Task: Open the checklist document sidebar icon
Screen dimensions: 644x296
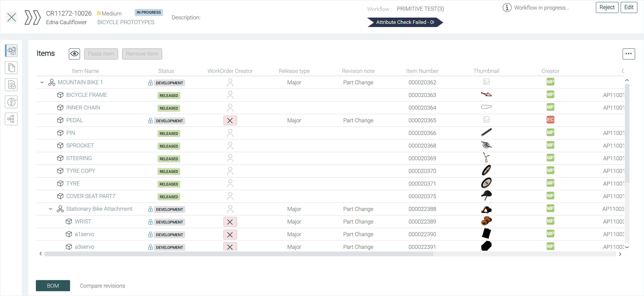Action: pyautogui.click(x=11, y=85)
